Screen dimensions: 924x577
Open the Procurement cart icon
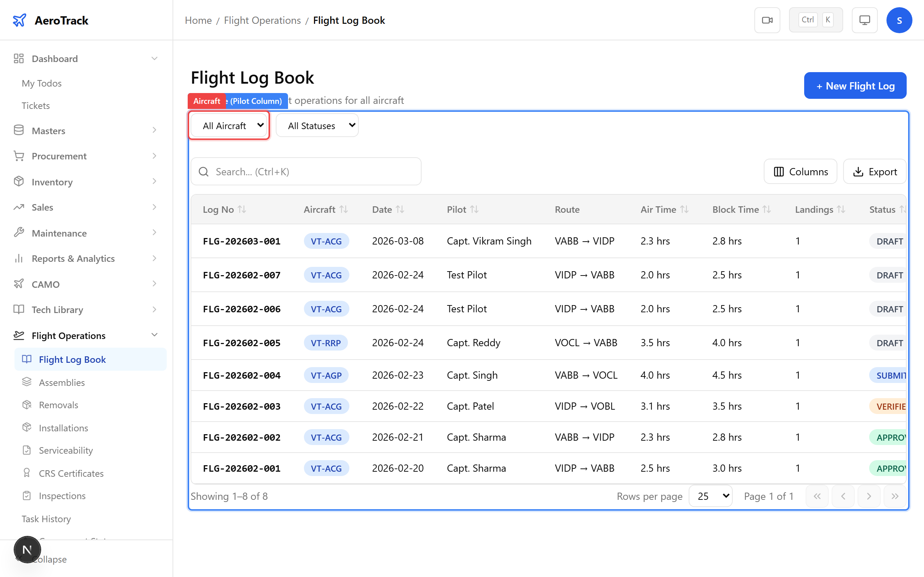(x=19, y=156)
